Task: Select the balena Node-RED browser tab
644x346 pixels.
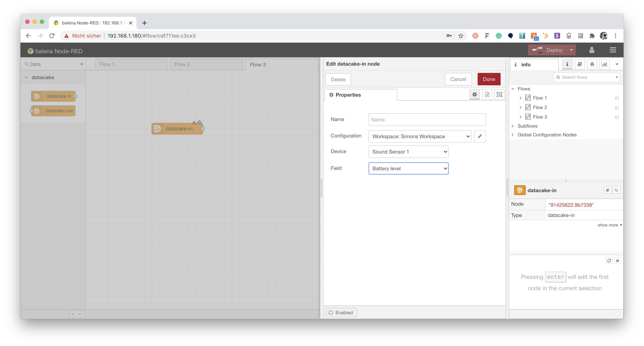Action: (x=93, y=23)
